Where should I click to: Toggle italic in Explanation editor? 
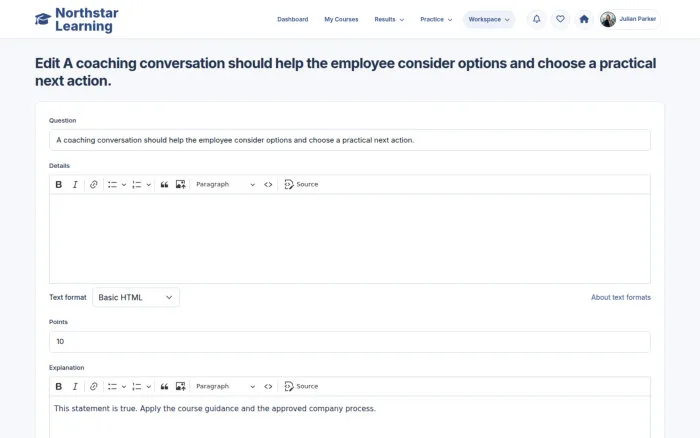(x=75, y=387)
